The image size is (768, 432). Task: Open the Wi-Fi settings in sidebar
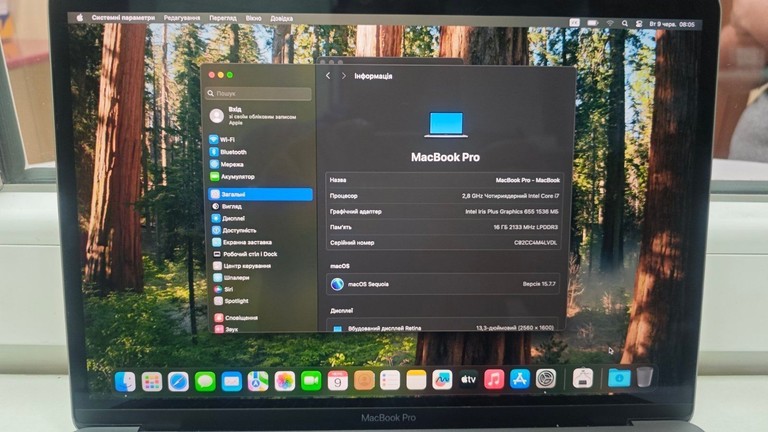tap(222, 140)
